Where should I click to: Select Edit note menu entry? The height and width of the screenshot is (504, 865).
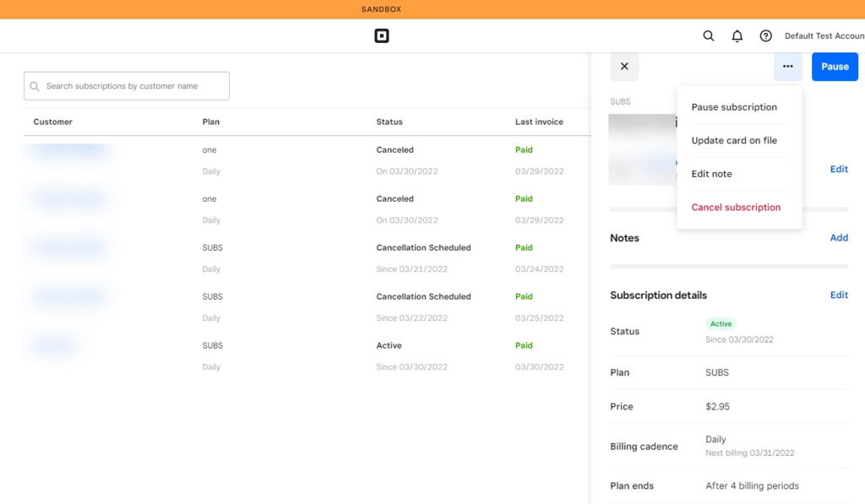coord(711,174)
